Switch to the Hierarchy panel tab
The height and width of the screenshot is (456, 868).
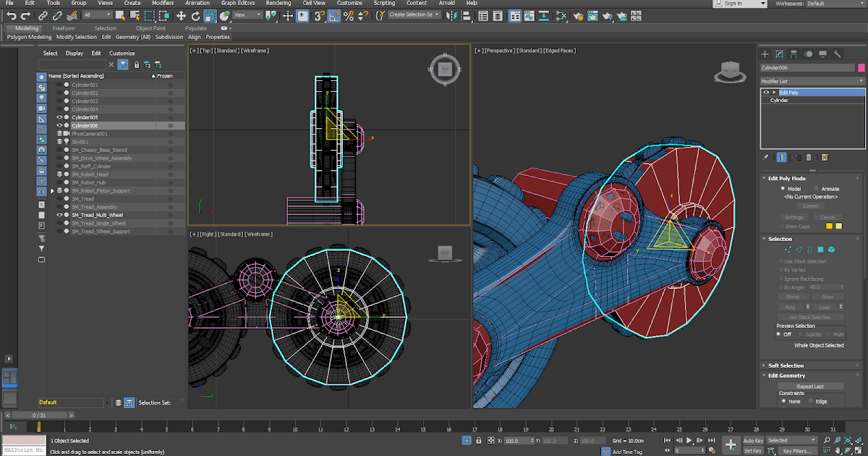pyautogui.click(x=794, y=54)
